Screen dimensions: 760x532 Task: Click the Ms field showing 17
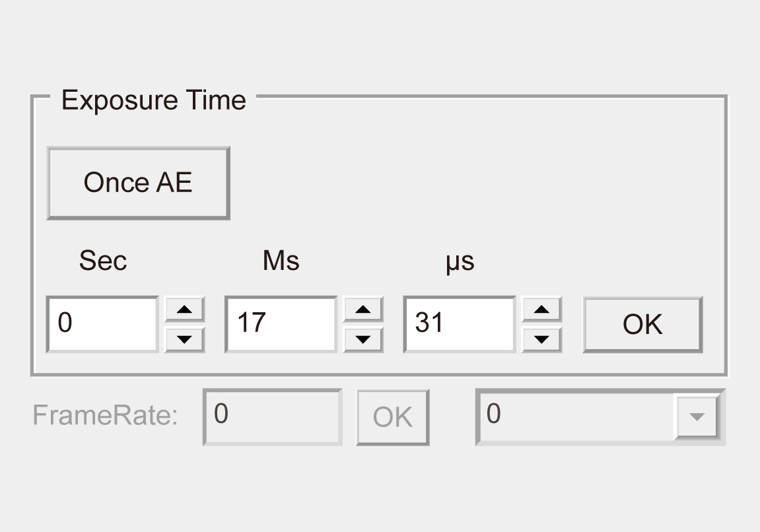point(281,324)
